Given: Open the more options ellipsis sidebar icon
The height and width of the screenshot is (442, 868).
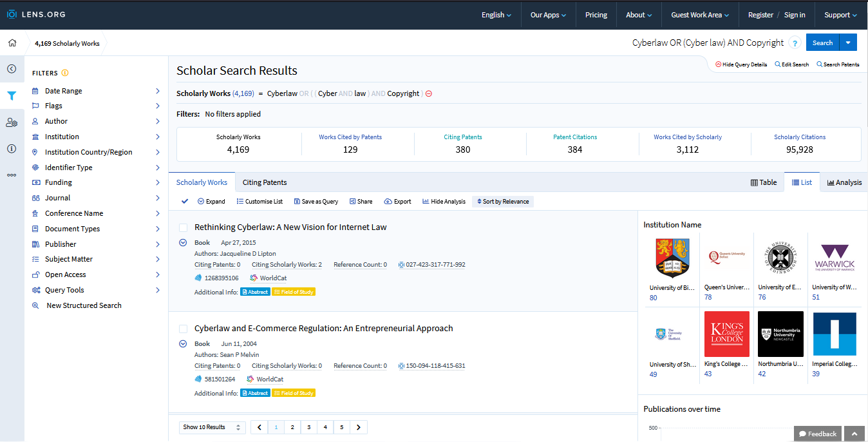Looking at the screenshot, I should click(12, 175).
